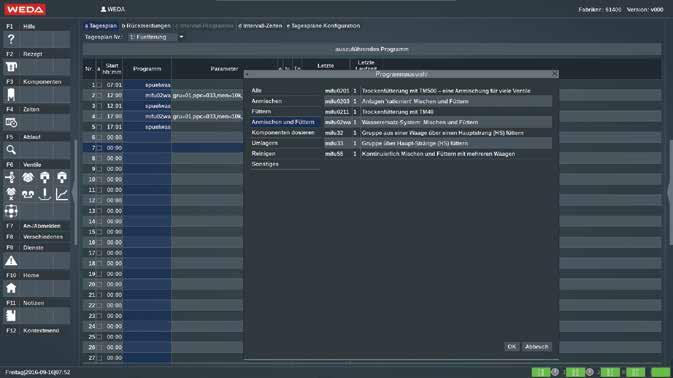Viewport: 673px width, 378px height.
Task: Click the four-way directional pad icon
Action: point(11,211)
